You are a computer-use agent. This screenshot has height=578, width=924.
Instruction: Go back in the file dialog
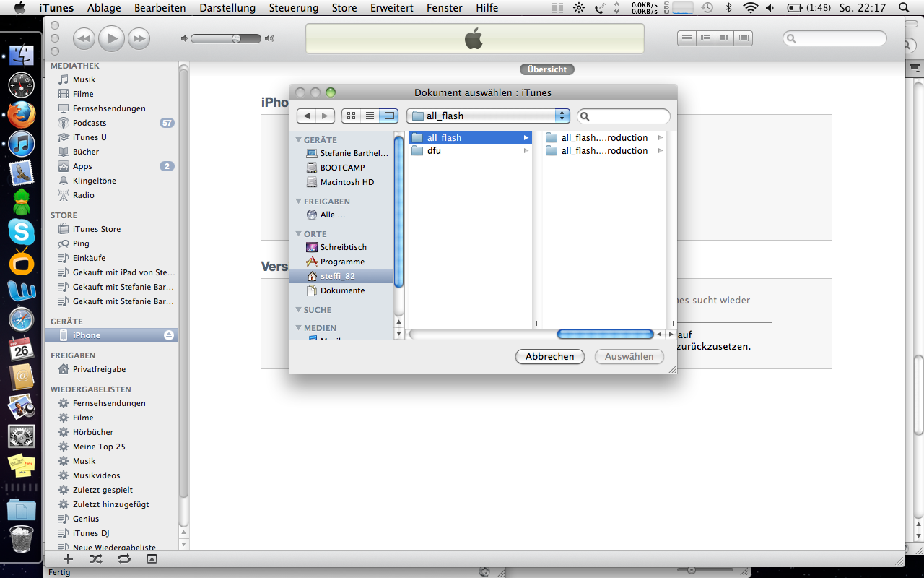[307, 116]
